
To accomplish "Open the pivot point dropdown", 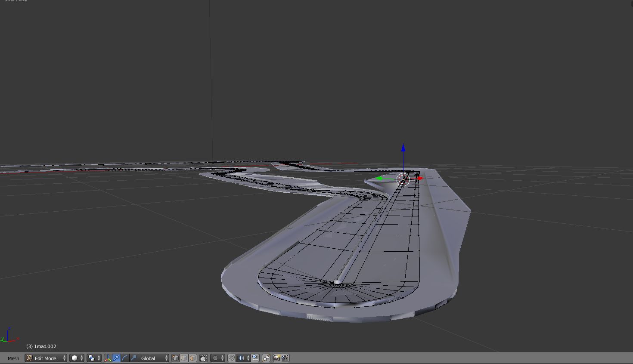I will [x=94, y=358].
